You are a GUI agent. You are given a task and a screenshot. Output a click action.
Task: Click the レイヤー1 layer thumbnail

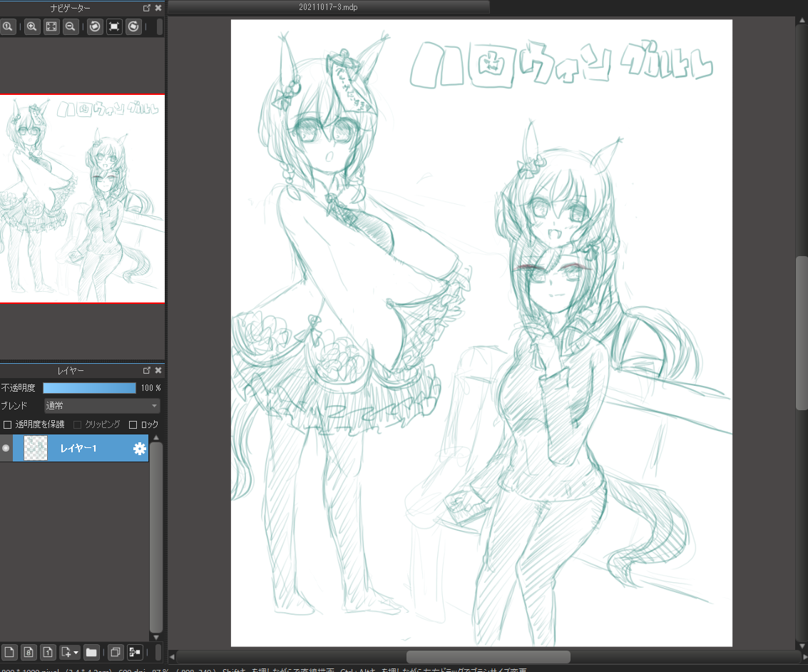36,448
